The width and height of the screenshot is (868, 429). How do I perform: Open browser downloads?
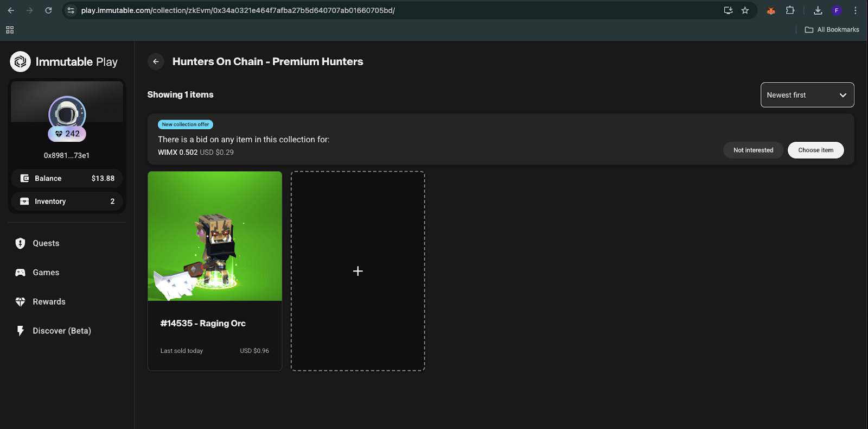[818, 10]
